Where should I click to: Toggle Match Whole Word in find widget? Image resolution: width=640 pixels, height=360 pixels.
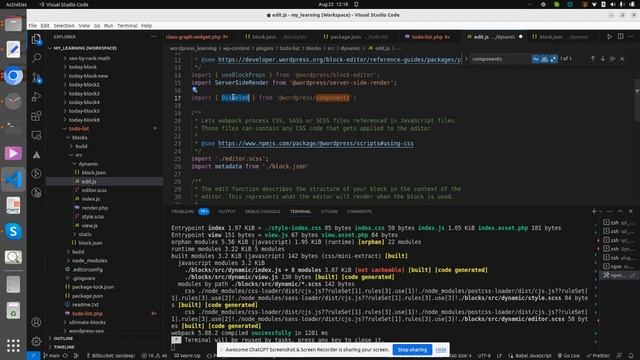[544, 59]
